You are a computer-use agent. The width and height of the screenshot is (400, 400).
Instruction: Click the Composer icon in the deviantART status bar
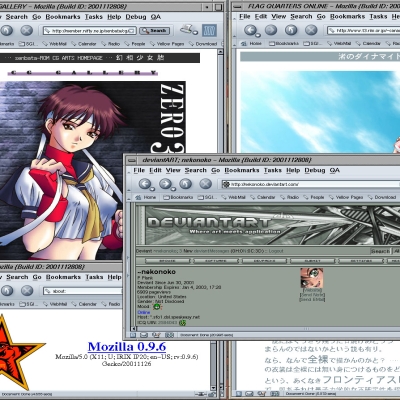(156, 335)
